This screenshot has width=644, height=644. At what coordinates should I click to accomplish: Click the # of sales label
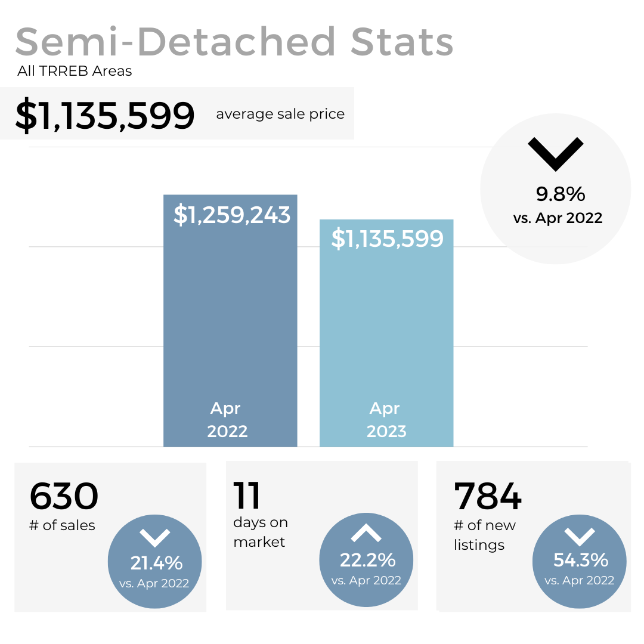[62, 525]
